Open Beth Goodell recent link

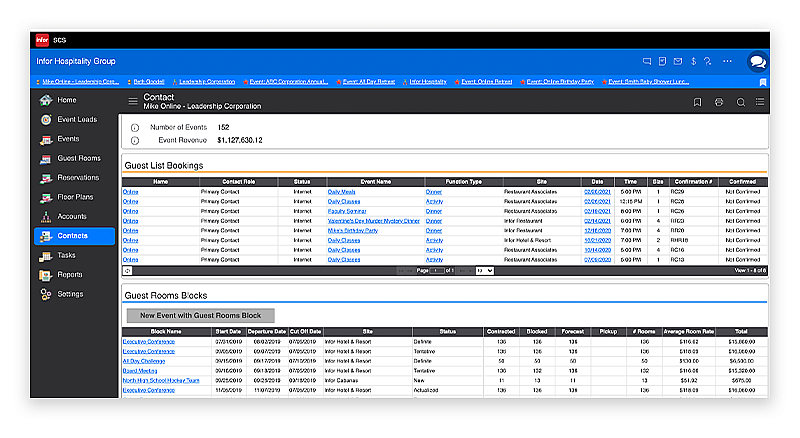[149, 82]
